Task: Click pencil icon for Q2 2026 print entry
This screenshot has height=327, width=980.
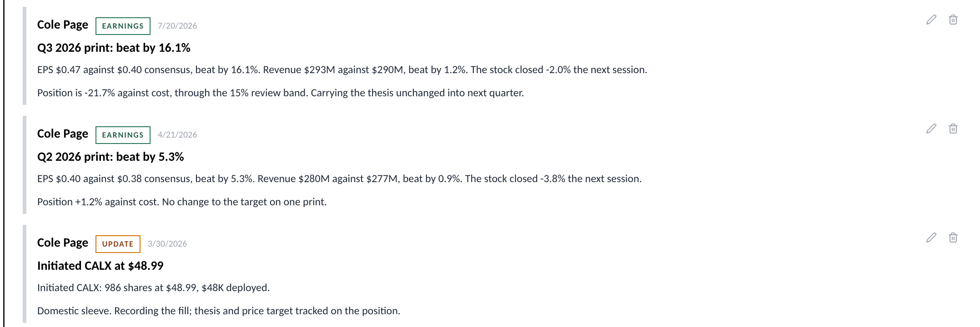Action: [x=931, y=129]
